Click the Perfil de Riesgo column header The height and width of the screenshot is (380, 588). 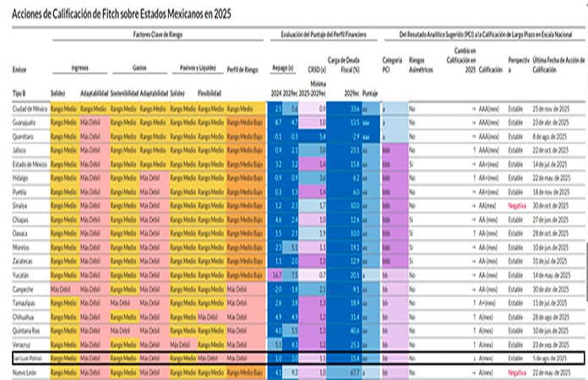point(244,69)
